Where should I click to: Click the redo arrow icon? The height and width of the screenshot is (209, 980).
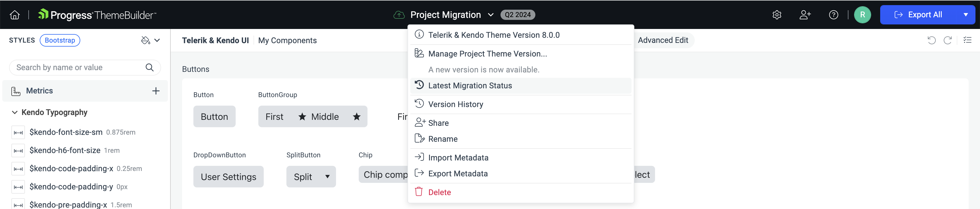[948, 40]
